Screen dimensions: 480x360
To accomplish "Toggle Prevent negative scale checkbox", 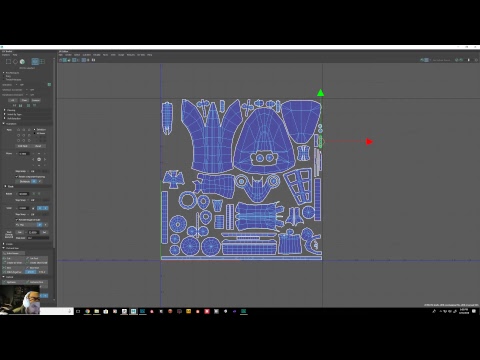I will point(16,220).
